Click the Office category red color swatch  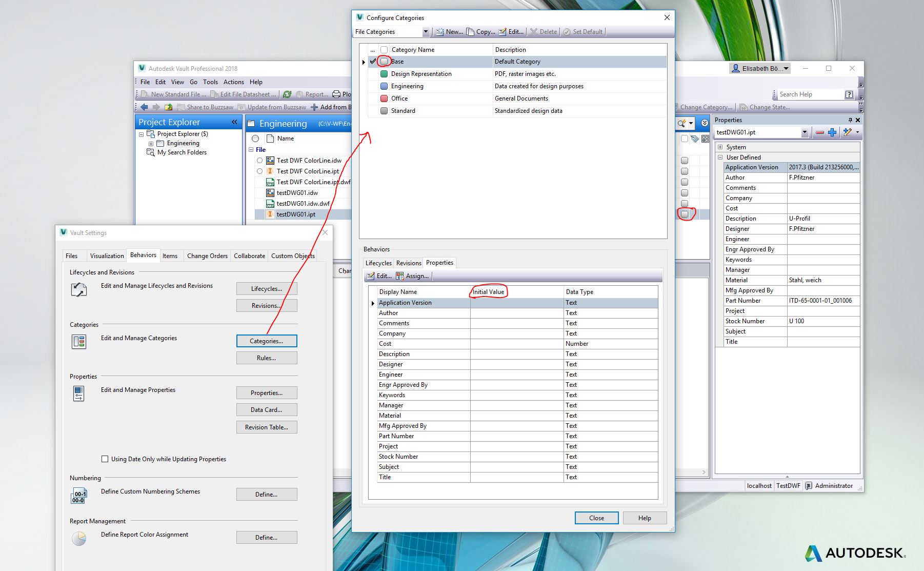coord(384,98)
